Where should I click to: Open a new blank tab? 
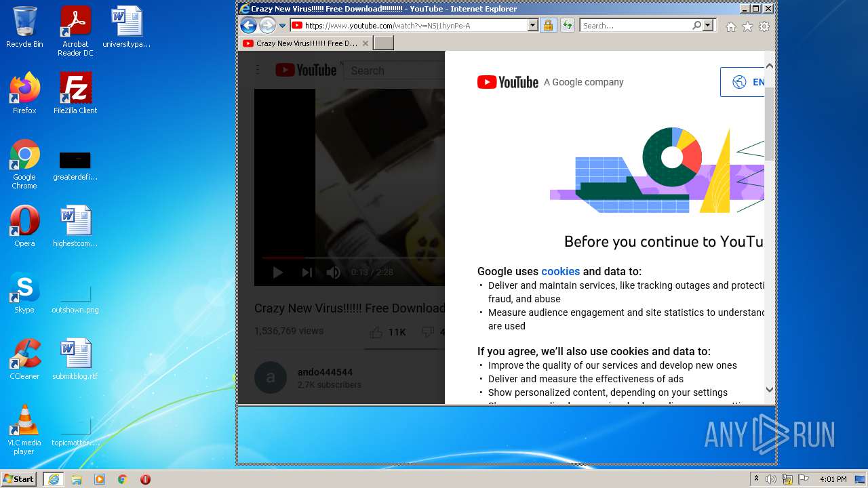pos(384,43)
